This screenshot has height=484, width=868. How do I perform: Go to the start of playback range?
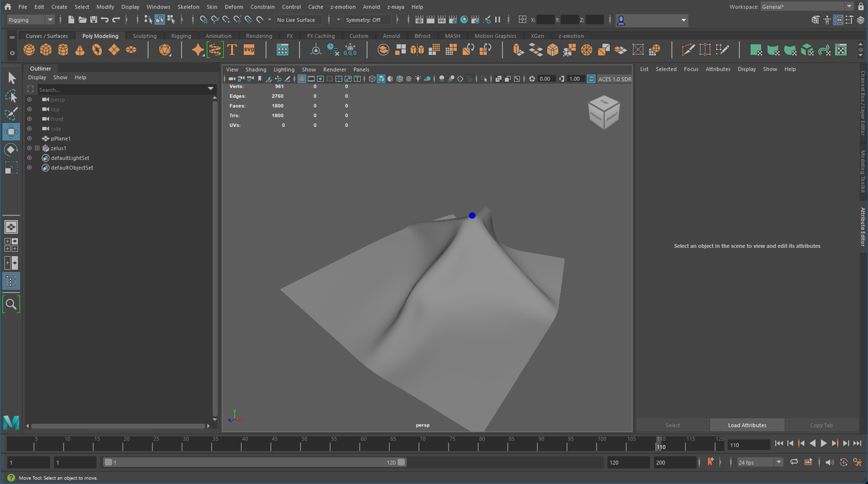pyautogui.click(x=779, y=443)
